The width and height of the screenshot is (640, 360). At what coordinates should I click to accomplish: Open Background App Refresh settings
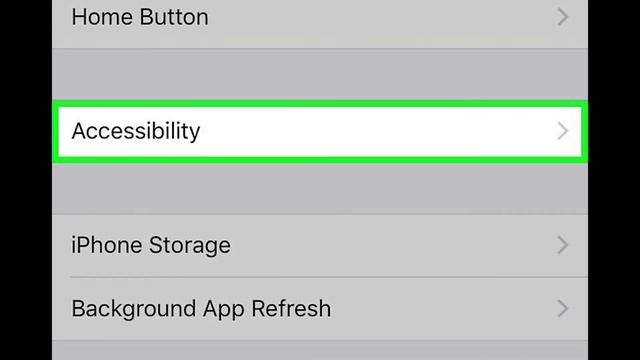[x=320, y=309]
